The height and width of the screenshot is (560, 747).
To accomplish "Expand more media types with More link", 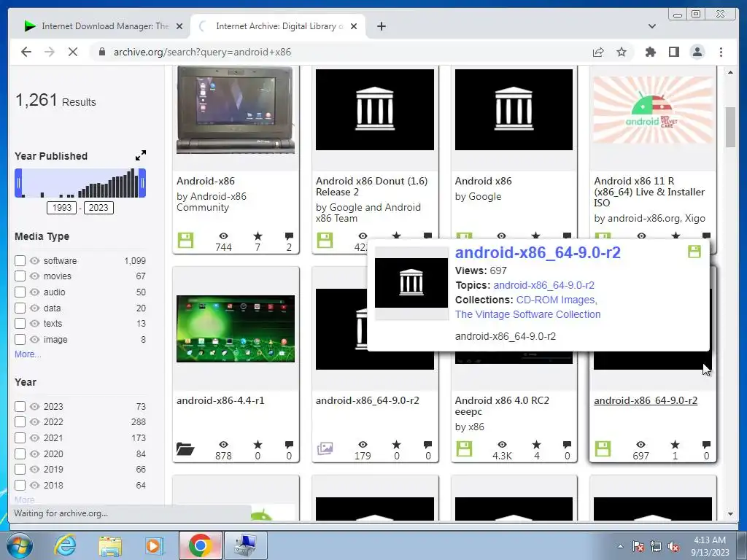I will point(28,354).
